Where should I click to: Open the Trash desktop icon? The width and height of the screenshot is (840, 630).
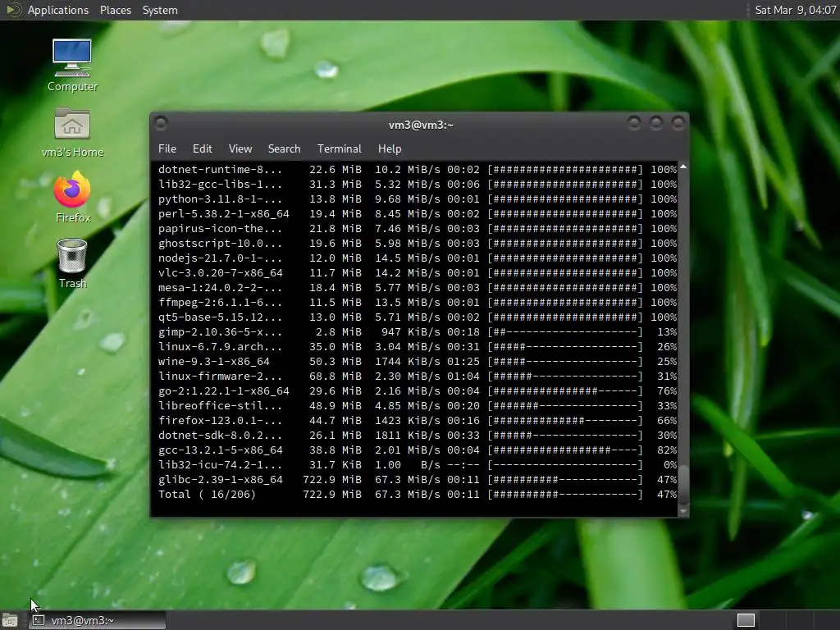click(72, 263)
